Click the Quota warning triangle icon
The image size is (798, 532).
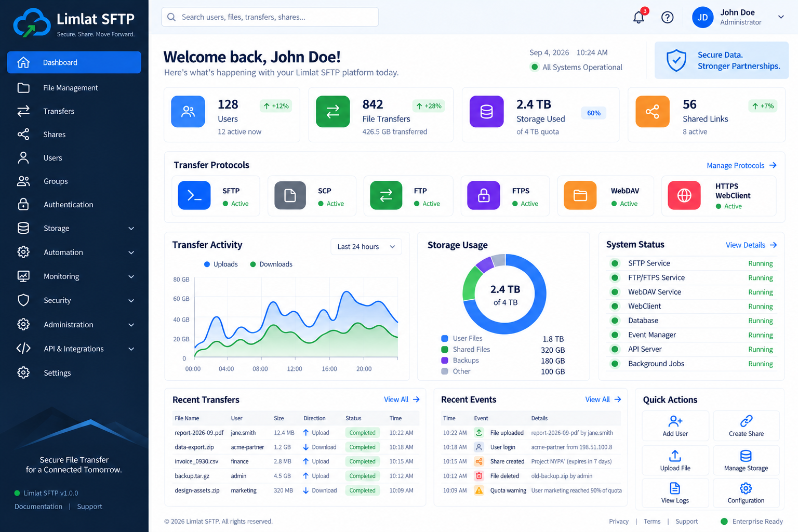pyautogui.click(x=479, y=490)
